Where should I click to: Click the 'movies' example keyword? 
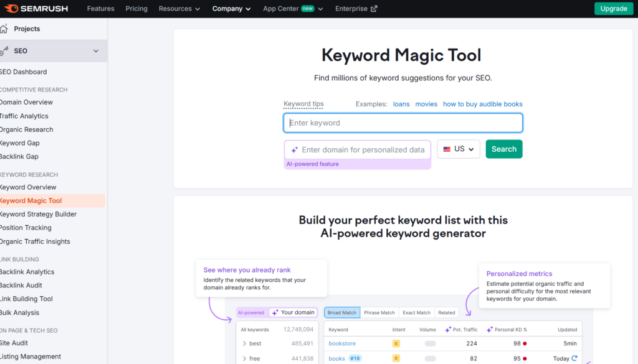(x=426, y=104)
